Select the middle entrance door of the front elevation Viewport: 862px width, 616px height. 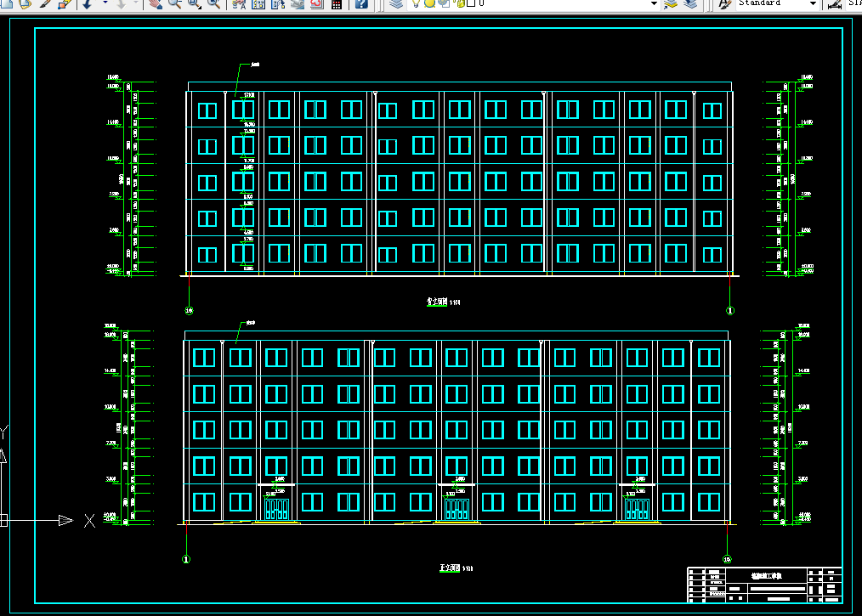point(457,509)
